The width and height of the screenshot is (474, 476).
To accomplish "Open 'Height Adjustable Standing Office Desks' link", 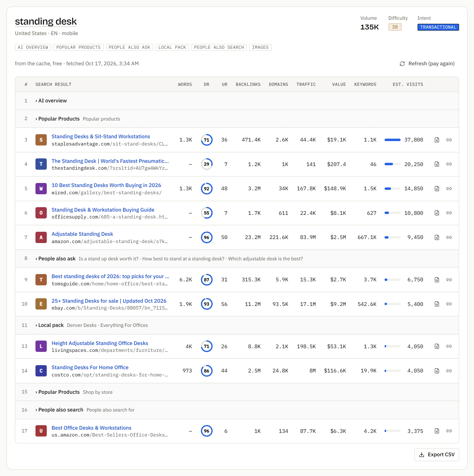I will tap(100, 343).
